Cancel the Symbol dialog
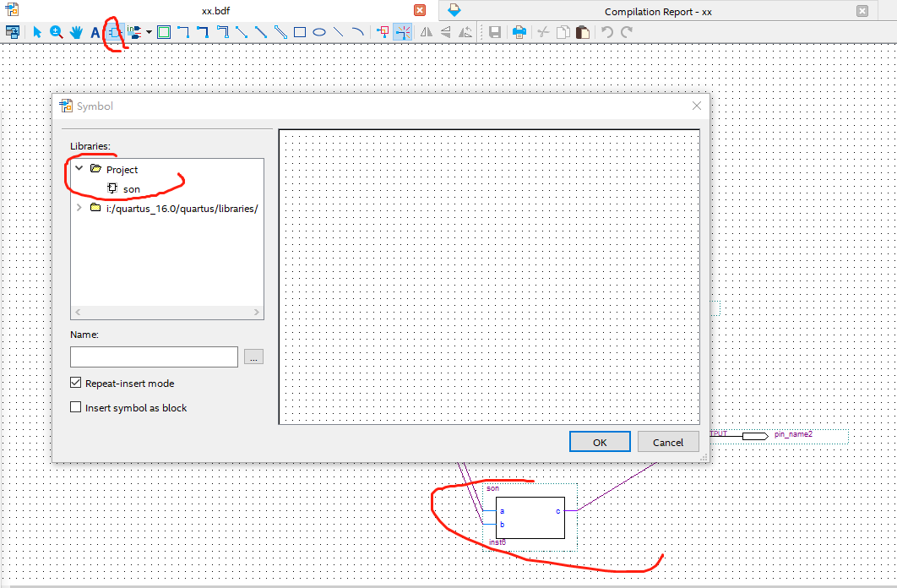Screen dimensions: 897x588 pyautogui.click(x=668, y=441)
